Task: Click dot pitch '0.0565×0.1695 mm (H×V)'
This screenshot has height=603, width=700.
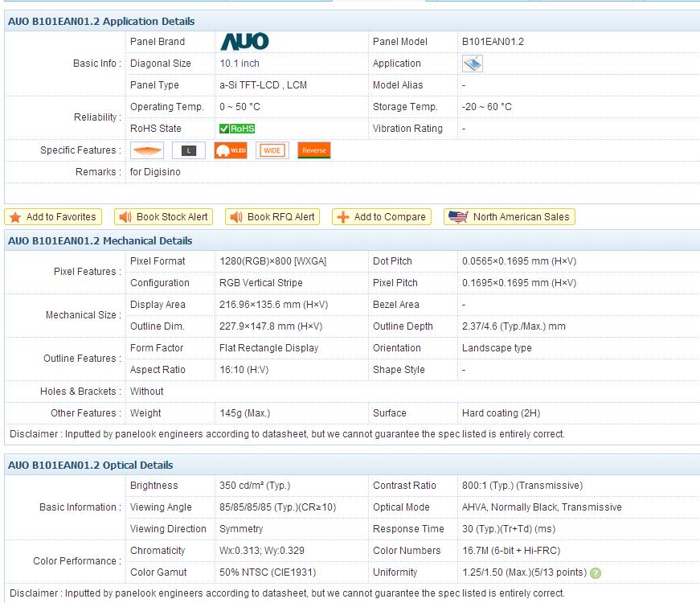Action: click(519, 261)
